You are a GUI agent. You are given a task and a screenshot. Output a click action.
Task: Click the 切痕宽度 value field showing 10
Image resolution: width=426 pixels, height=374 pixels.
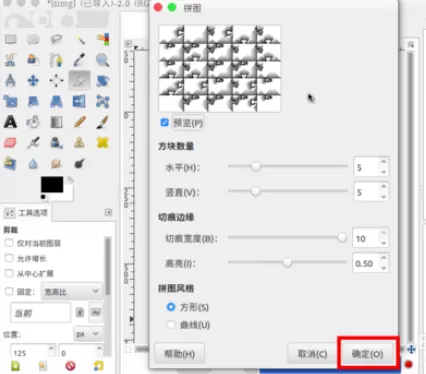click(366, 238)
